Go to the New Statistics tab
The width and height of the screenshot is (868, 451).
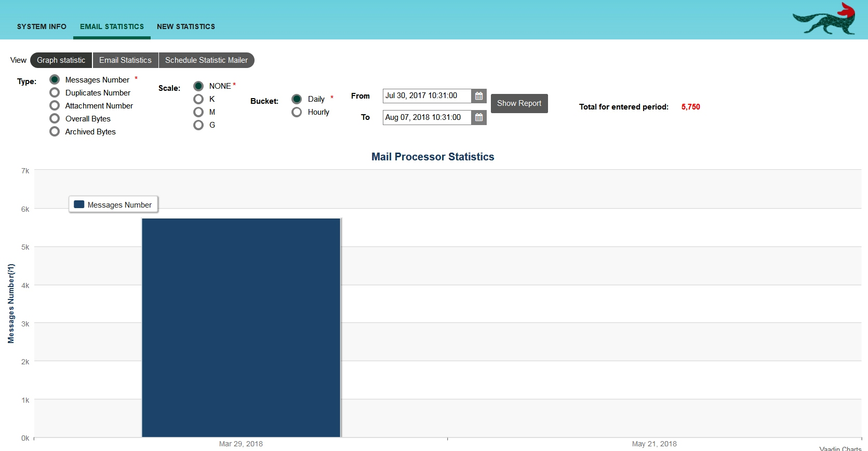pyautogui.click(x=186, y=26)
